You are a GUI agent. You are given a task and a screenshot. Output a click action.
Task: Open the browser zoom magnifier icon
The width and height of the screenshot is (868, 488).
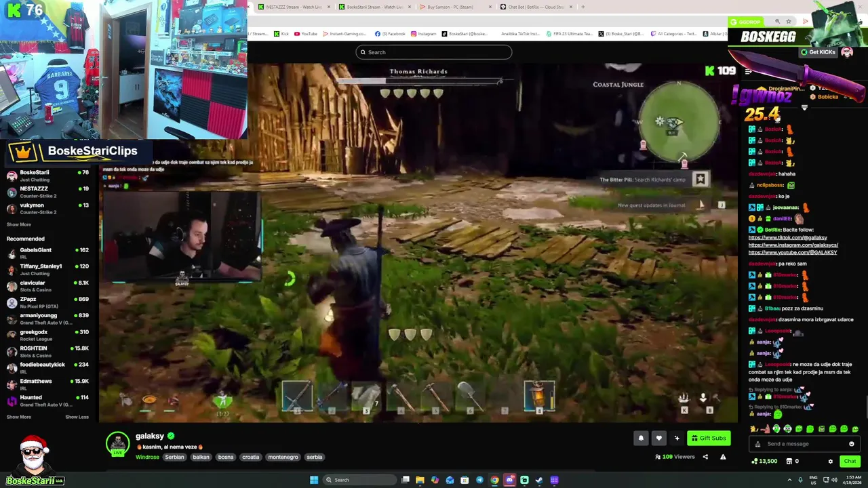click(x=777, y=22)
